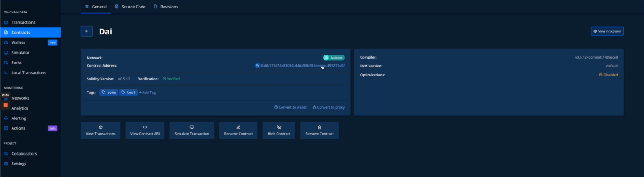
Task: Click the Actions icon in sidebar
Action: [x=6, y=128]
